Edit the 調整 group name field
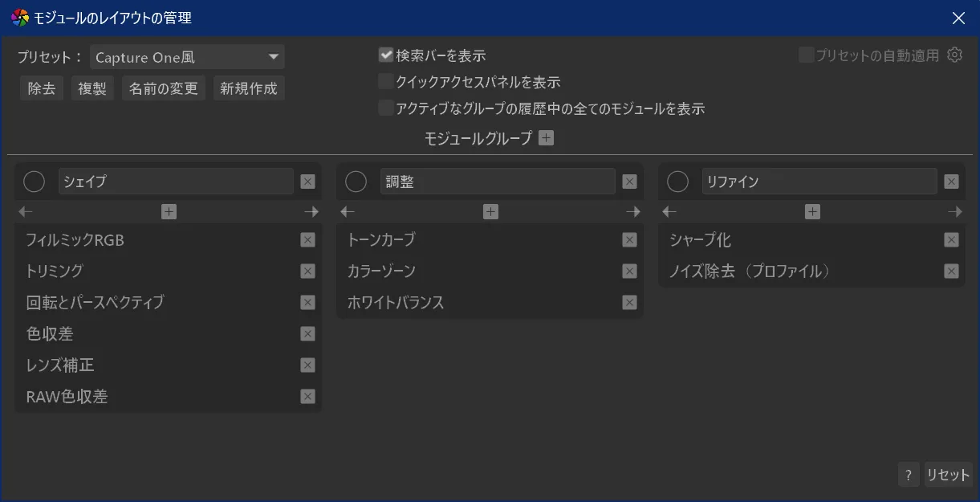 point(498,182)
